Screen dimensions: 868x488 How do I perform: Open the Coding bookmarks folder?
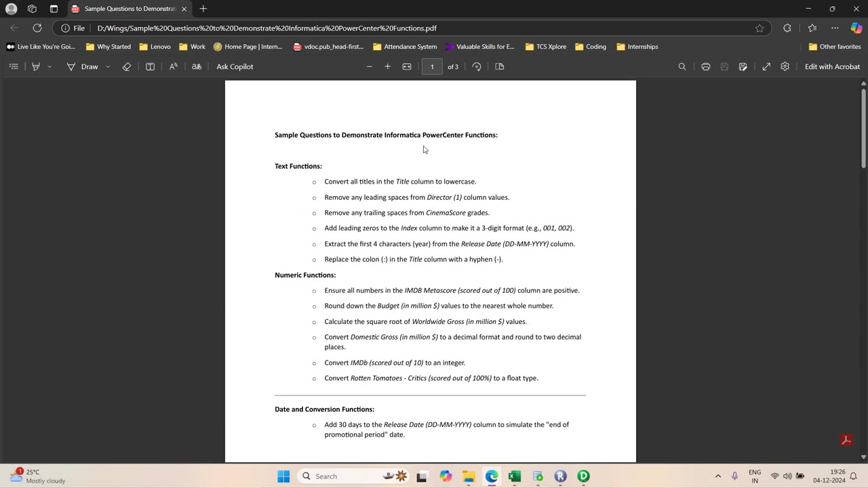pos(590,47)
